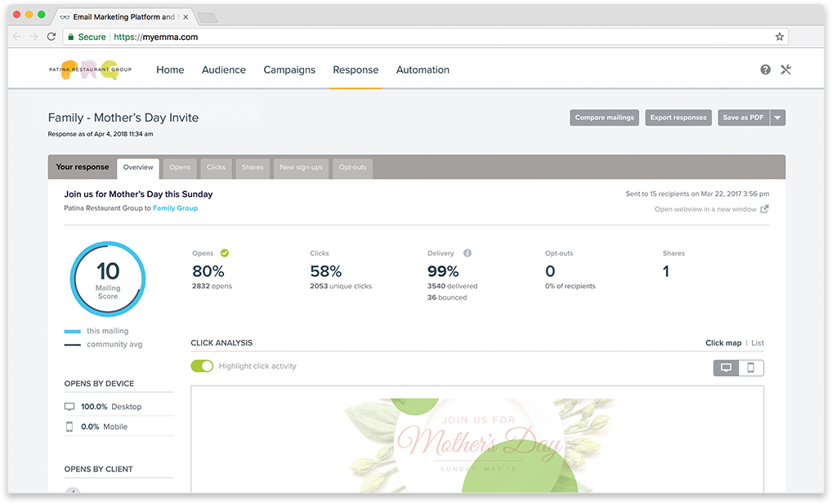832x504 pixels.
Task: Click the external link icon beside webview
Action: click(x=764, y=209)
